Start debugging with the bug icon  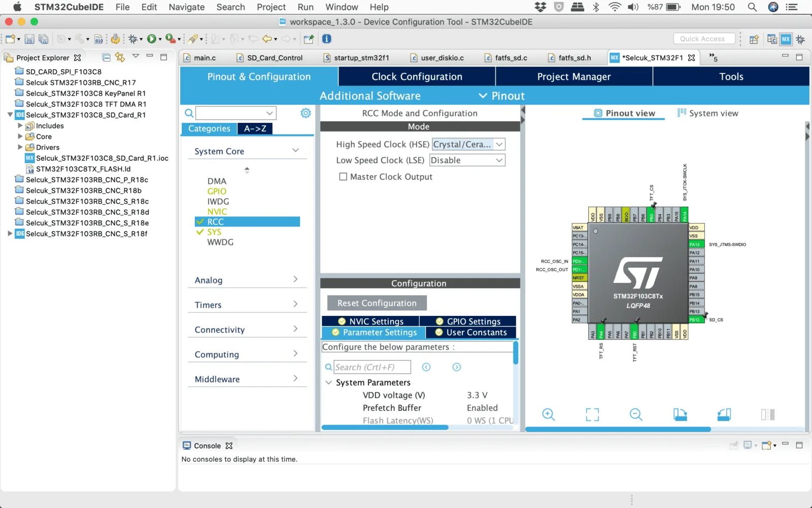tap(133, 39)
